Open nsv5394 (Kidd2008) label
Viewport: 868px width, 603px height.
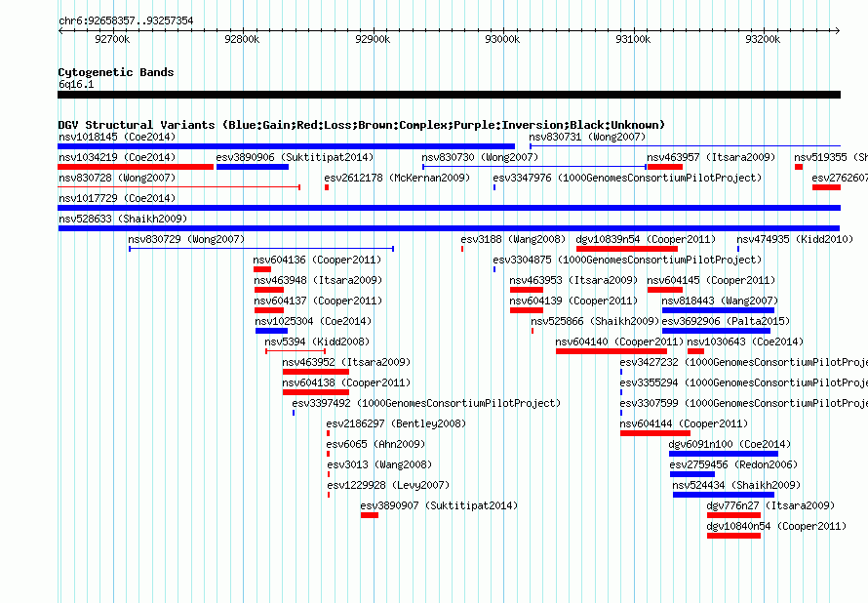(x=317, y=342)
